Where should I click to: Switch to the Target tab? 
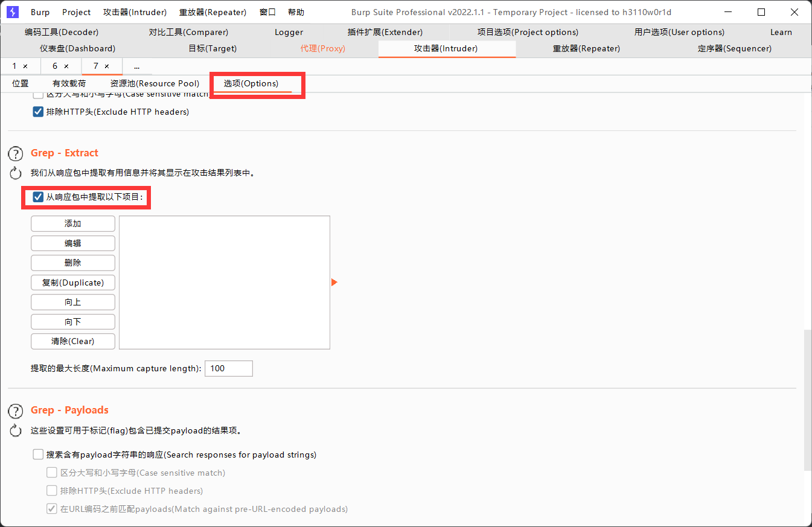[213, 49]
